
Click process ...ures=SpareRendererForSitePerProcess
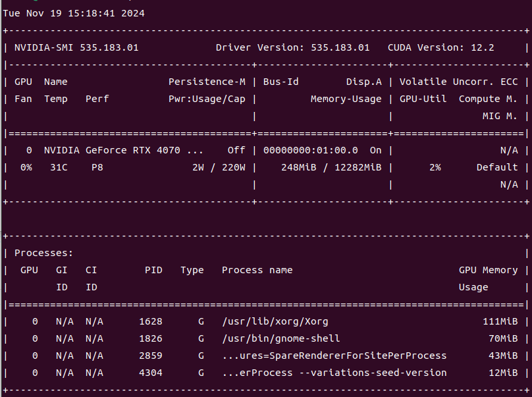tap(334, 356)
